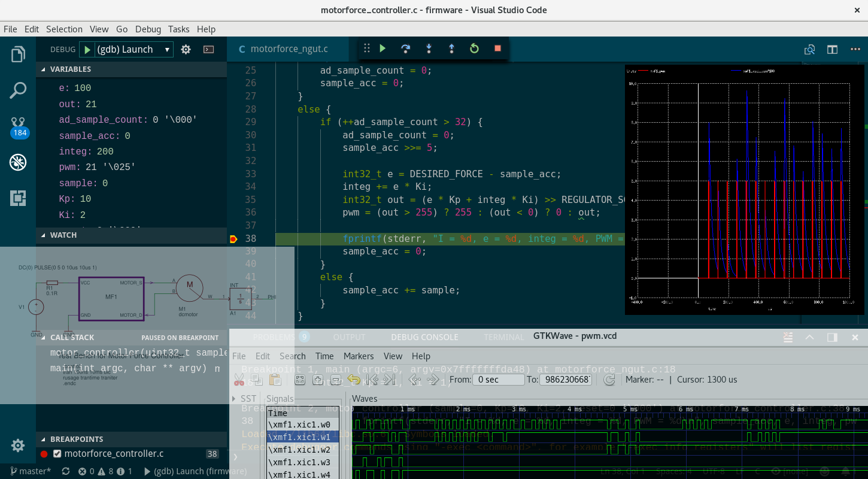The width and height of the screenshot is (868, 479).
Task: Switch to the OUTPUT panel tab
Action: 349,337
